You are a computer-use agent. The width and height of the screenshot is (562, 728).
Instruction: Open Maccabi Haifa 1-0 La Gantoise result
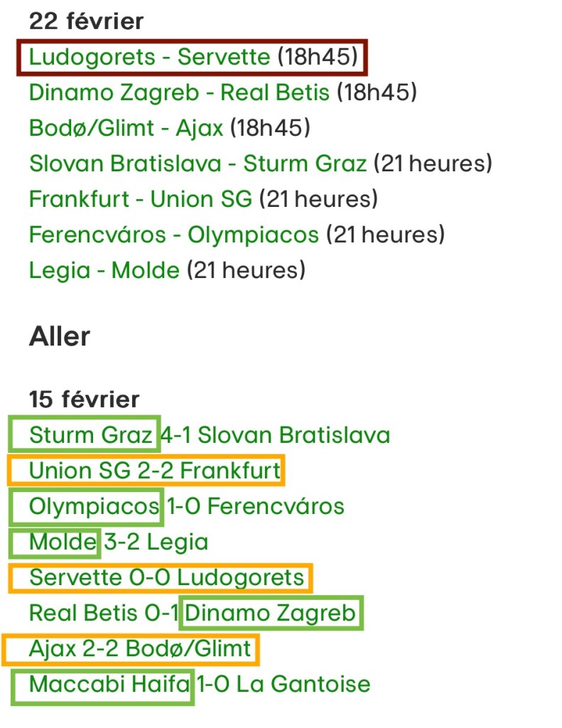coord(199,684)
